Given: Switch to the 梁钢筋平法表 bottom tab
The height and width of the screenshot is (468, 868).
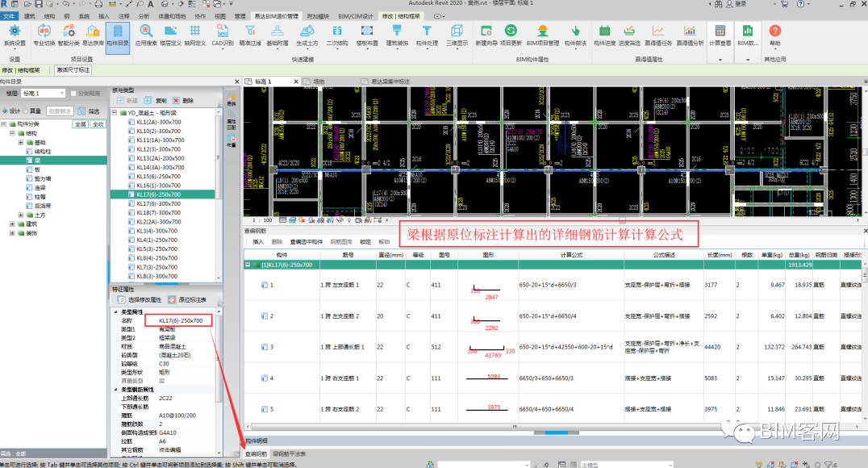Looking at the screenshot, I should (x=290, y=454).
